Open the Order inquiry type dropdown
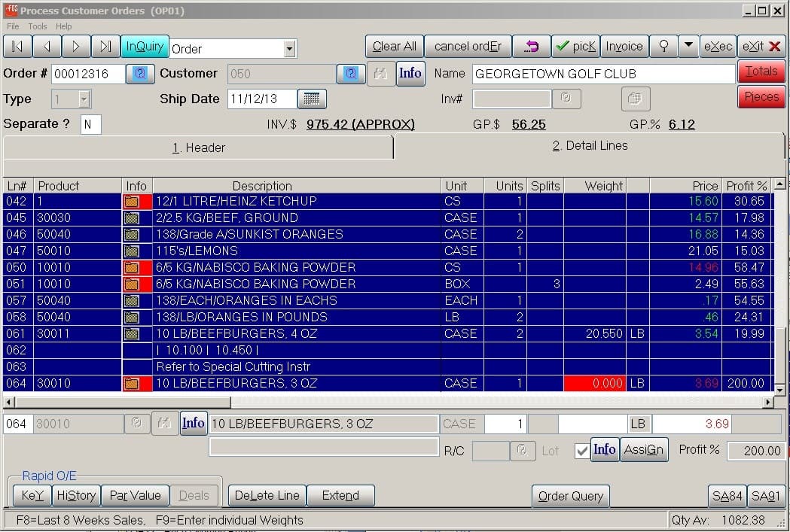This screenshot has width=790, height=532. click(289, 49)
